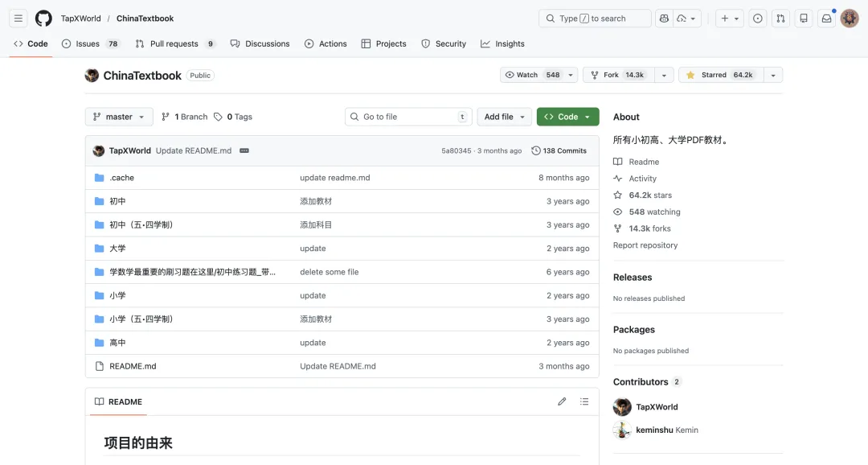Viewport: 868px width, 465px height.
Task: Click the book icon beside Readme in About
Action: click(x=618, y=162)
